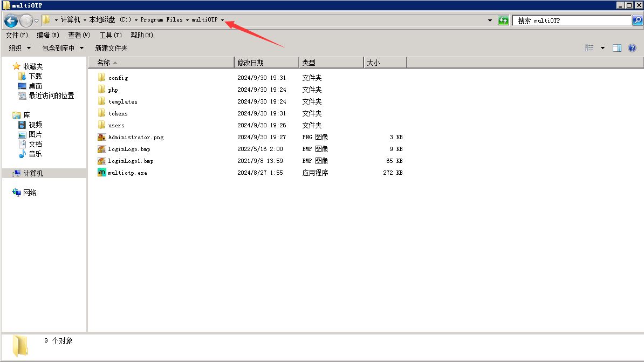Click the multiotp.exe file name

pos(127,173)
